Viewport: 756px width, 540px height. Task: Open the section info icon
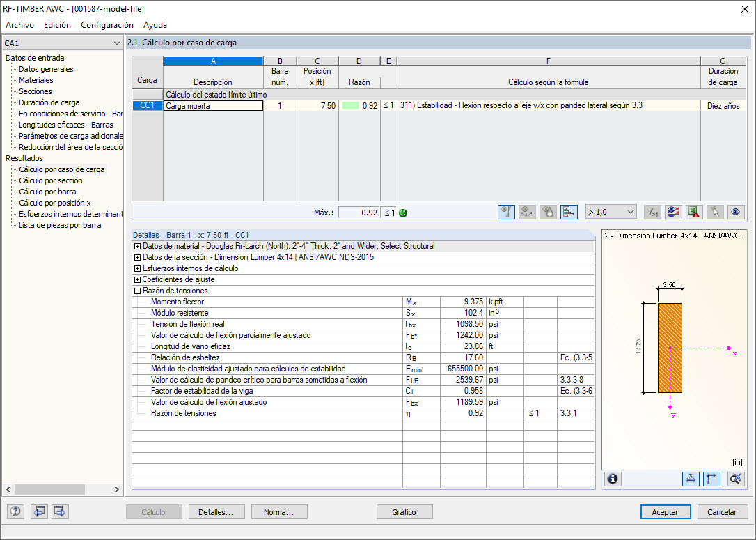(613, 479)
